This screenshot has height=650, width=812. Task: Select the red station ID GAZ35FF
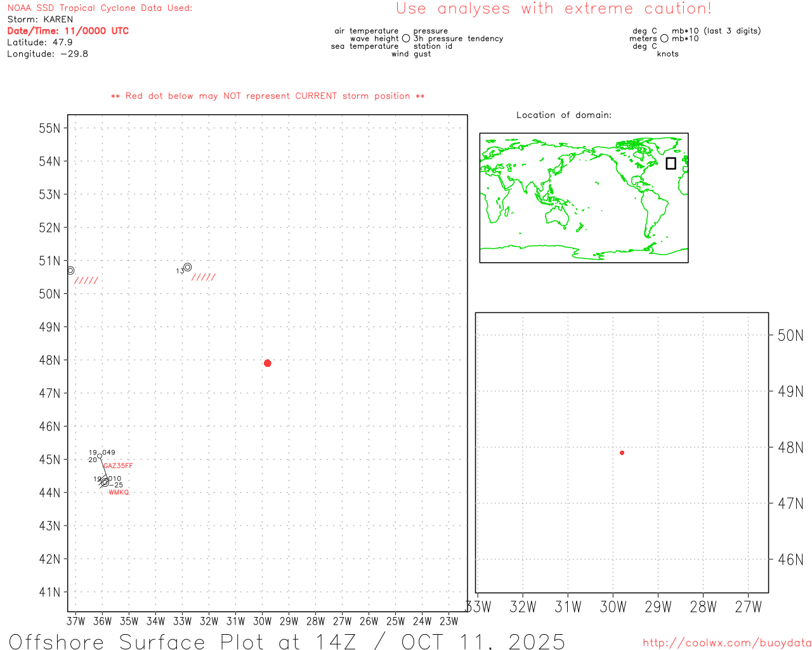118,466
